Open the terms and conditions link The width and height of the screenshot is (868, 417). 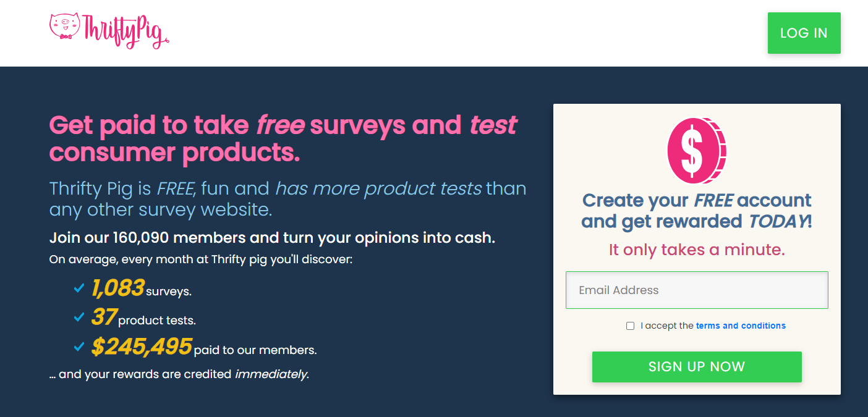point(741,326)
